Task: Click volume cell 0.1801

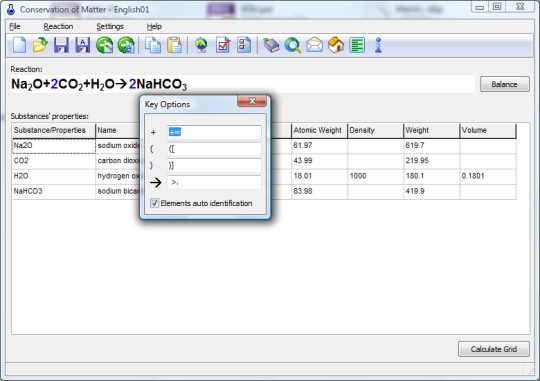Action: pyautogui.click(x=488, y=176)
